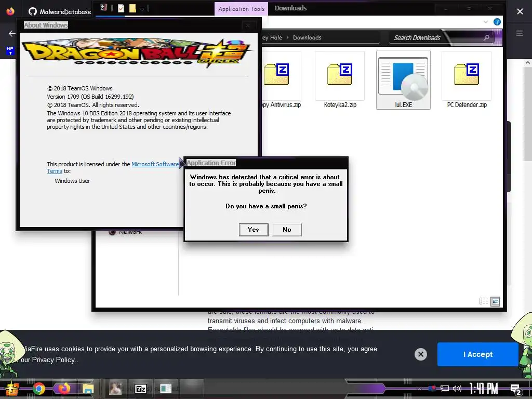
Task: Accept MediaFire cookies with I Accept
Action: (x=478, y=354)
